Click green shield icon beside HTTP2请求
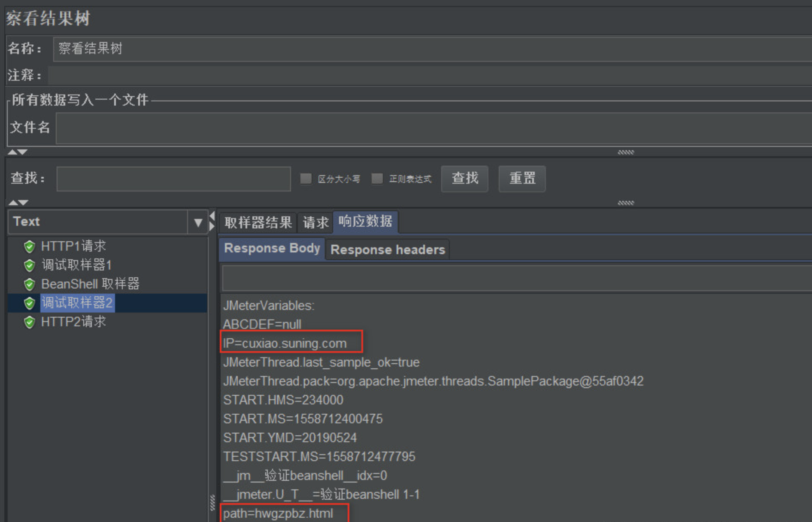Image resolution: width=812 pixels, height=522 pixels. (x=29, y=322)
